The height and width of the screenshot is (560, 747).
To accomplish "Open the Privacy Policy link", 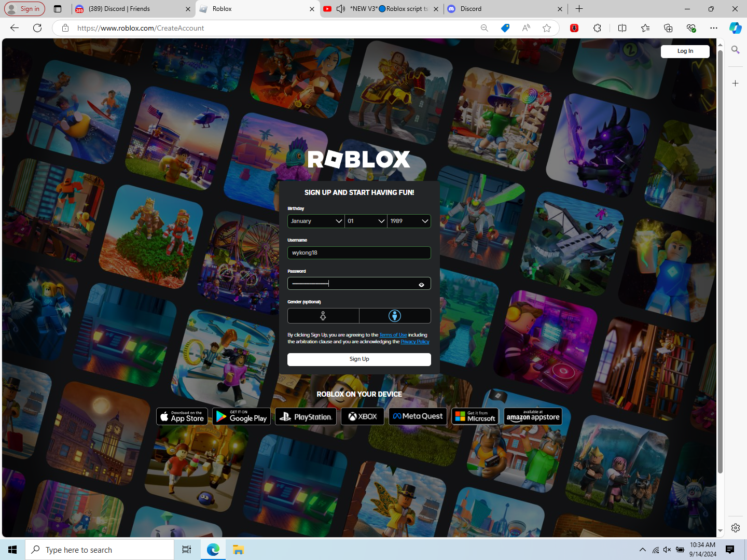I will click(415, 342).
